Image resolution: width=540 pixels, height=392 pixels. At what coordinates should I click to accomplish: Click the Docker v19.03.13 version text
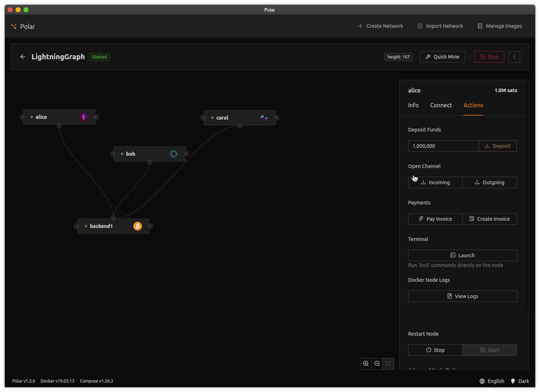pyautogui.click(x=57, y=381)
